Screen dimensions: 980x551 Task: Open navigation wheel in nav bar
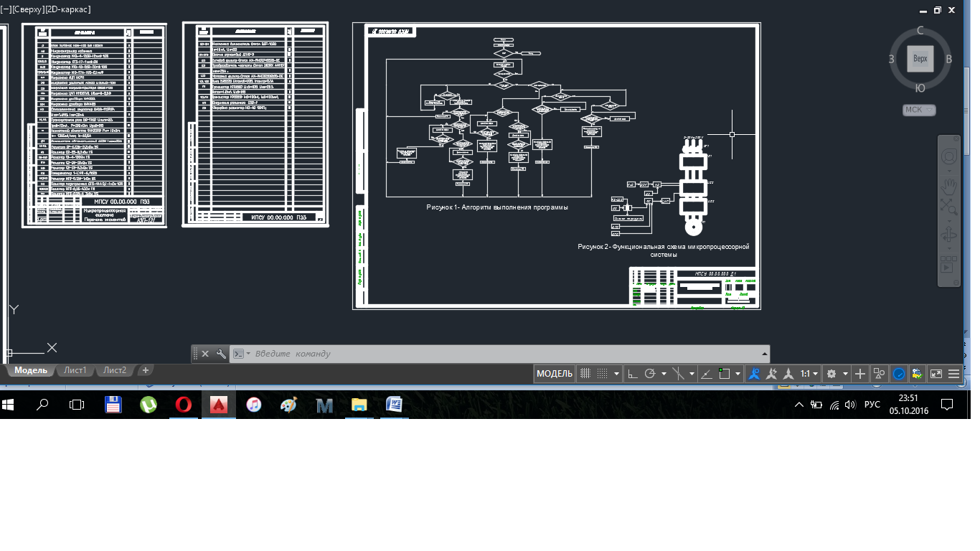[949, 156]
